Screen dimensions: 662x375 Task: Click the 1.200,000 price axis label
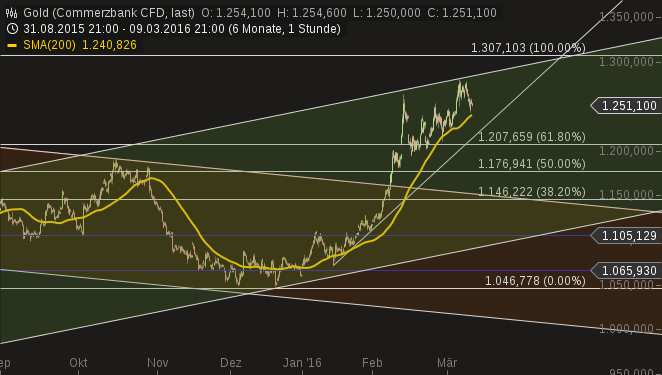click(x=627, y=151)
